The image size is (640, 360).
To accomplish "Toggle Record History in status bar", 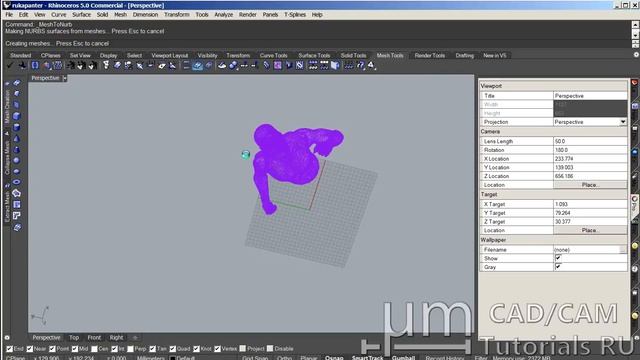I will [445, 358].
